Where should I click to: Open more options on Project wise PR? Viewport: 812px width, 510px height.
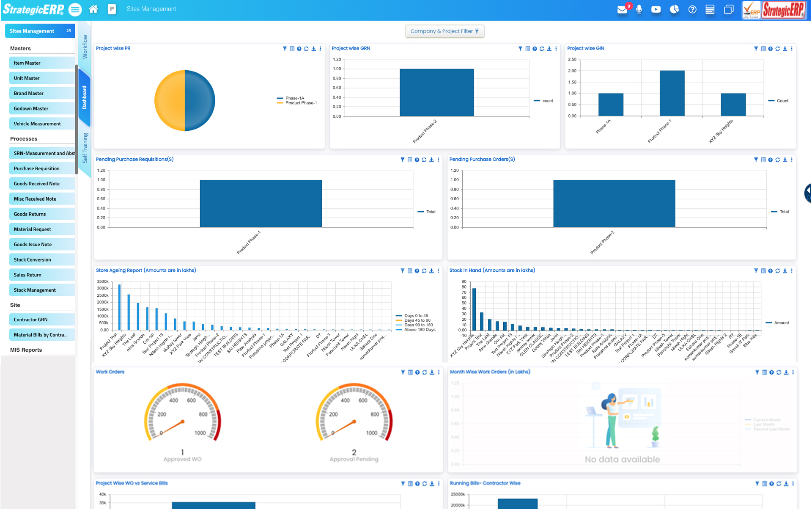(321, 49)
